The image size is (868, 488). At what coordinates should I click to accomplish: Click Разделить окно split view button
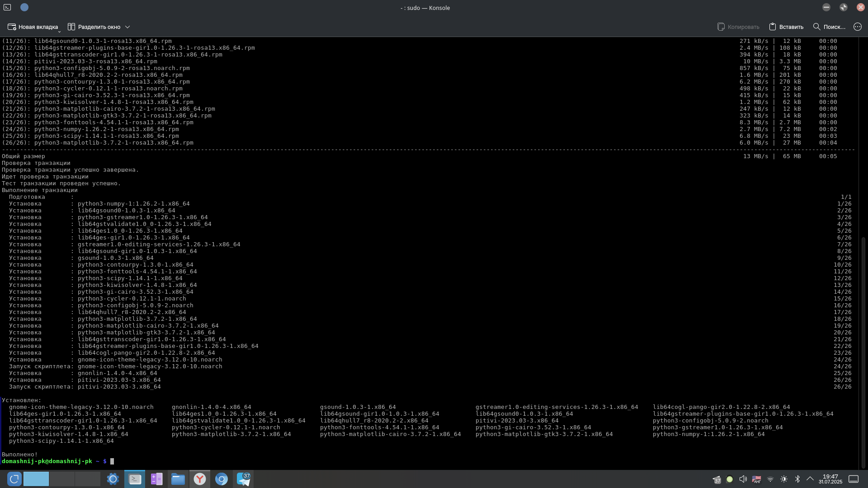[94, 27]
